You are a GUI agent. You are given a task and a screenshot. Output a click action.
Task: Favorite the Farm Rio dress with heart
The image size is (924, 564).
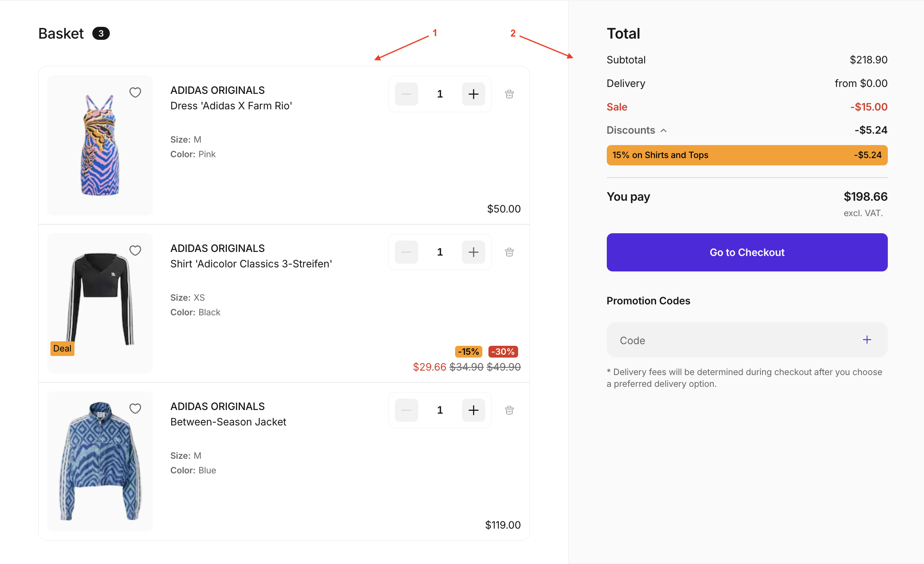(135, 93)
